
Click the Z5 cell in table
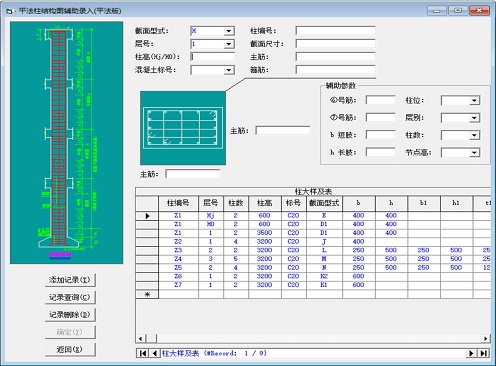(x=178, y=268)
